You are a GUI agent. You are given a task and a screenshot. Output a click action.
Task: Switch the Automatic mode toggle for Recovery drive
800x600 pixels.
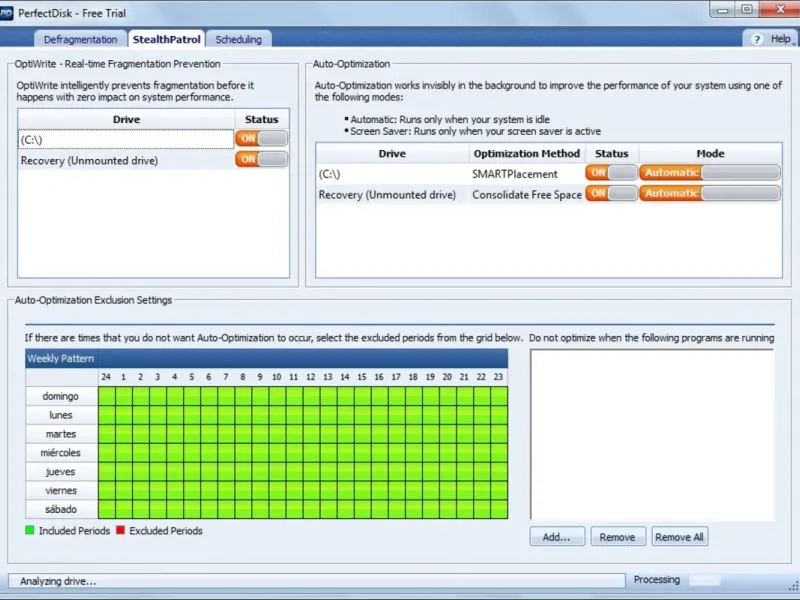pyautogui.click(x=710, y=193)
